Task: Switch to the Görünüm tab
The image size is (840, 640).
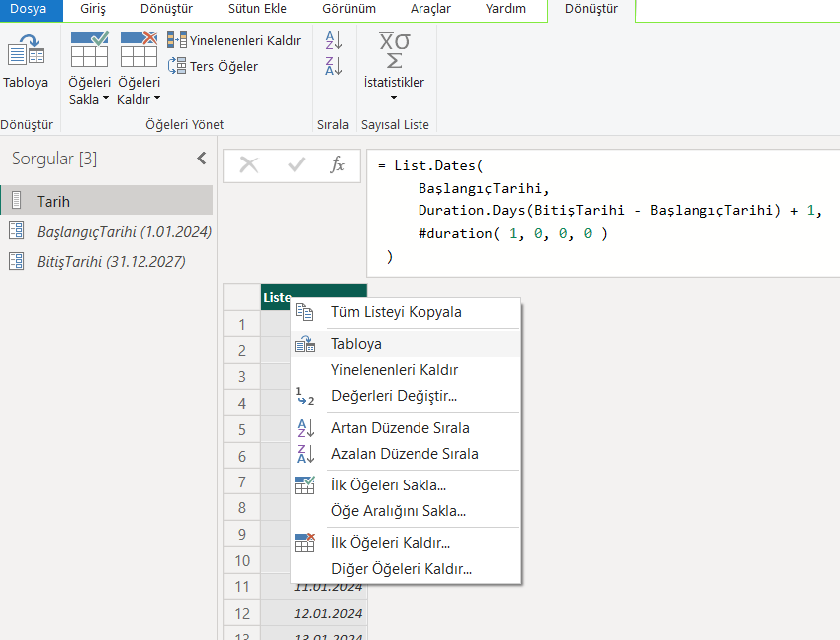Action: click(x=349, y=9)
